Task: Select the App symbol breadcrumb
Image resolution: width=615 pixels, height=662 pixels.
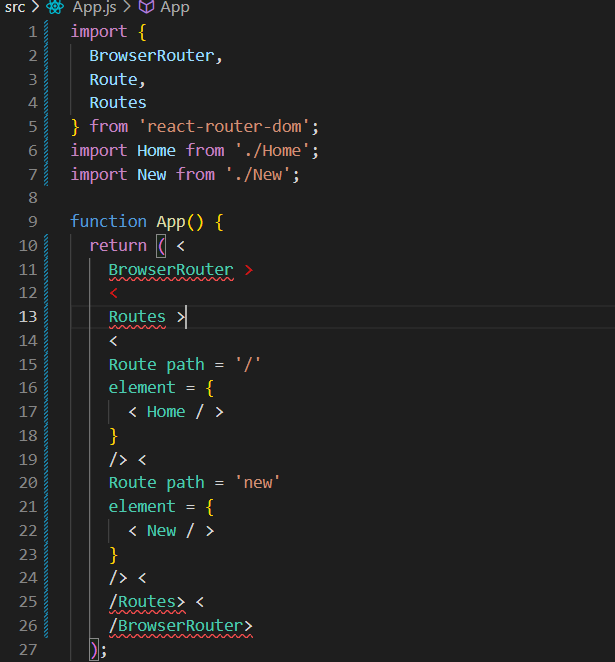Action: [x=175, y=8]
